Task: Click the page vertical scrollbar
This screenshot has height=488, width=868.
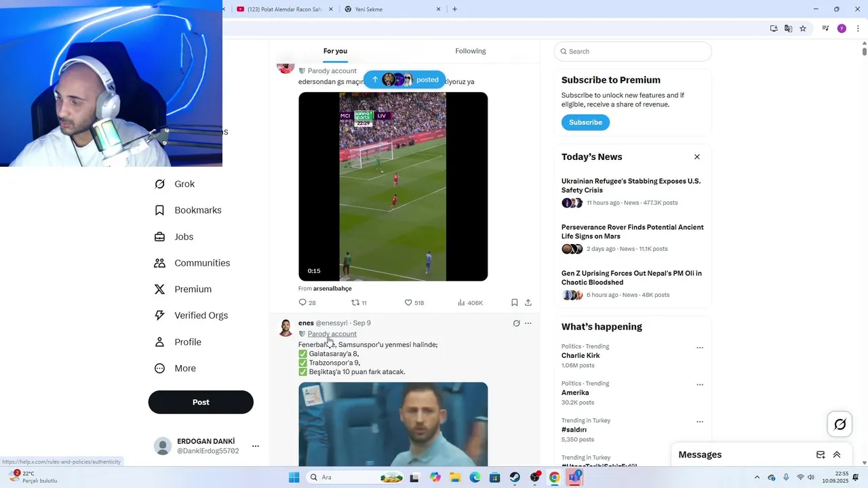Action: (864, 51)
